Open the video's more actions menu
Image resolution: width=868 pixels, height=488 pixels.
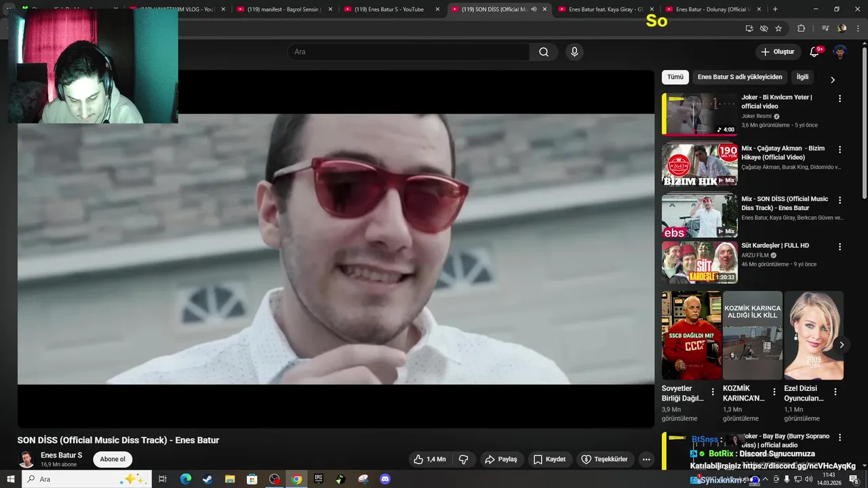point(646,459)
